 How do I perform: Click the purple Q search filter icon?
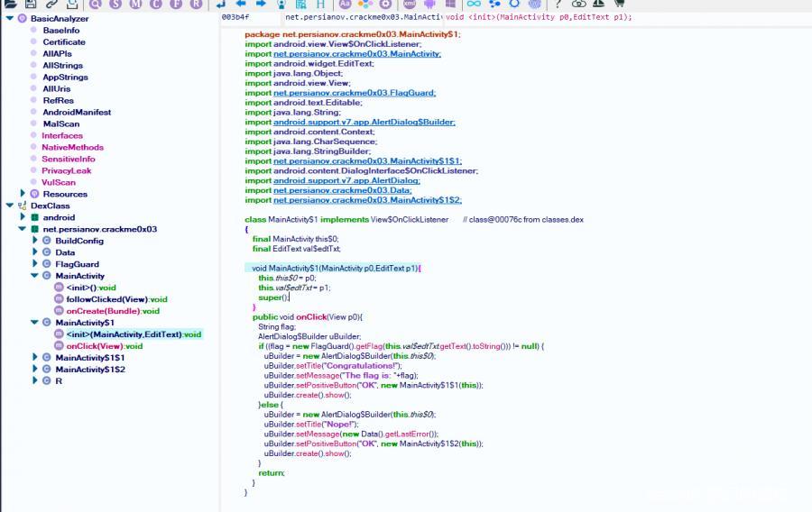click(96, 5)
